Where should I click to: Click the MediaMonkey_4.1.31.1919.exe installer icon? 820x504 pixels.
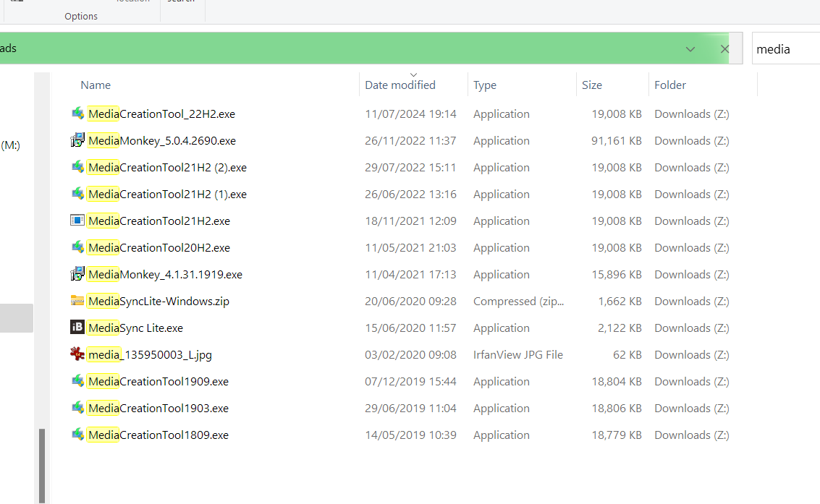click(x=77, y=273)
